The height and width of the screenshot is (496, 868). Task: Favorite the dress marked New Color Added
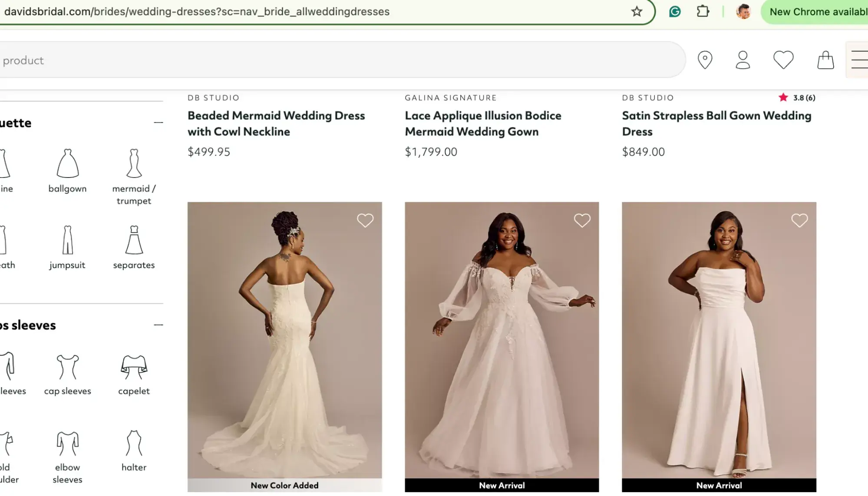pos(365,220)
